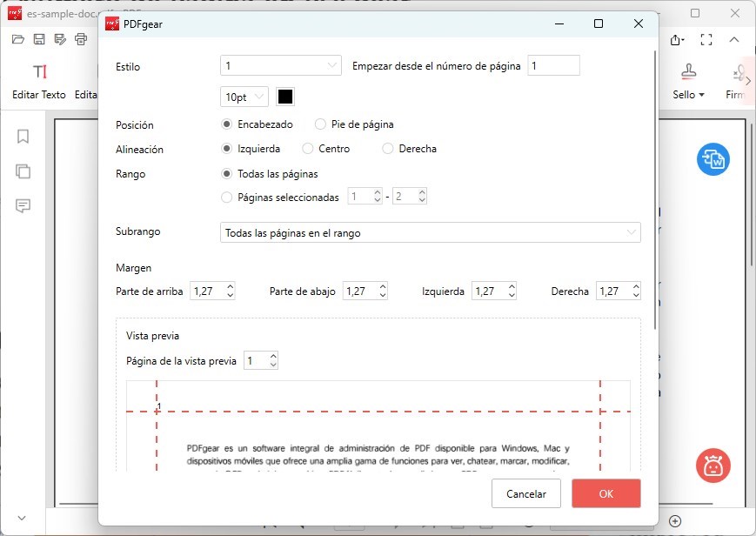756x536 pixels.
Task: Open the Subrango dropdown list
Action: [430, 232]
